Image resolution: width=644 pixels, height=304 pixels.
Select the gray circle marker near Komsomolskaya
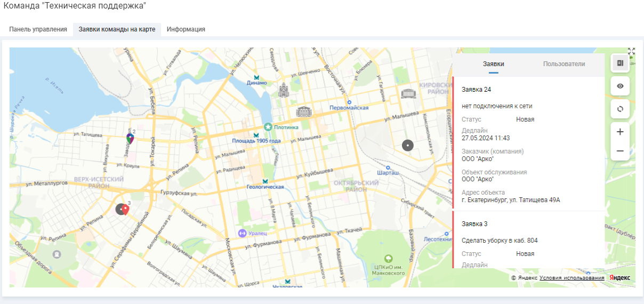click(408, 145)
